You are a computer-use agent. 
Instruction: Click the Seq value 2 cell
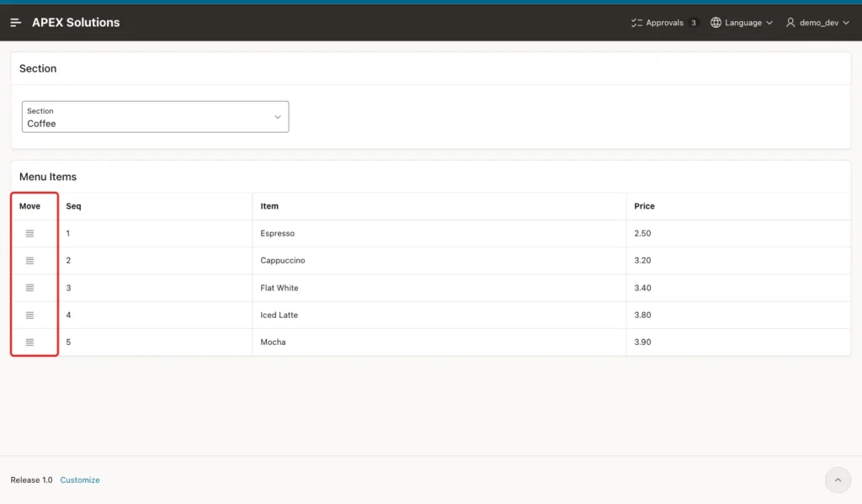[155, 261]
